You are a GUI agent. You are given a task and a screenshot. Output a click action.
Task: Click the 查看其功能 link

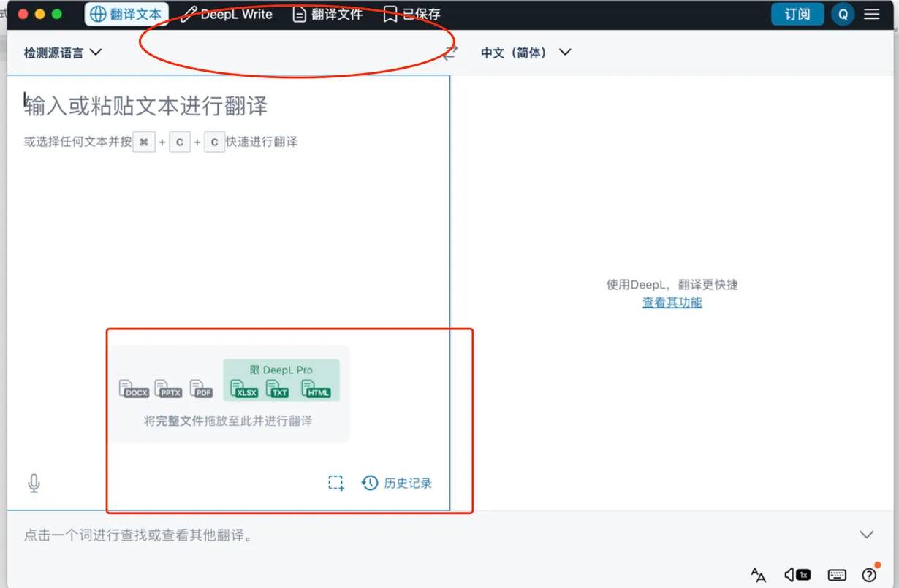click(x=672, y=302)
